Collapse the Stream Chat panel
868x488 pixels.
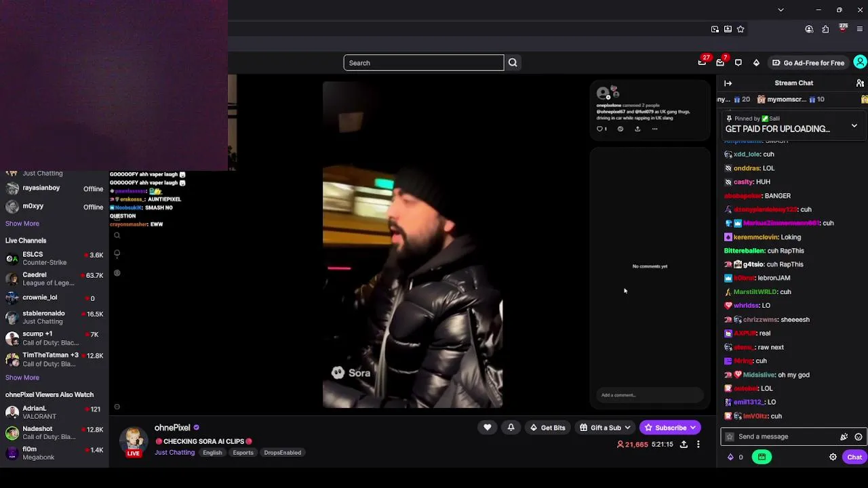tap(728, 83)
